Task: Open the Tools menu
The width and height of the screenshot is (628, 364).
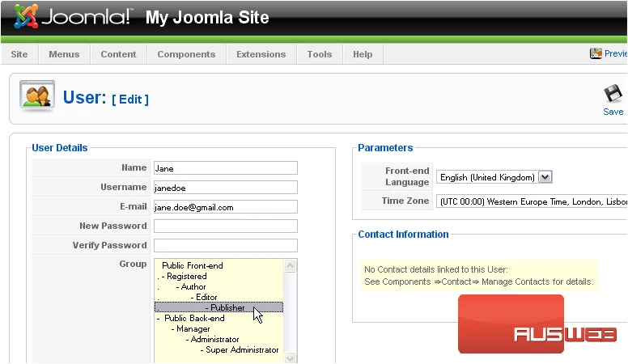Action: (320, 54)
